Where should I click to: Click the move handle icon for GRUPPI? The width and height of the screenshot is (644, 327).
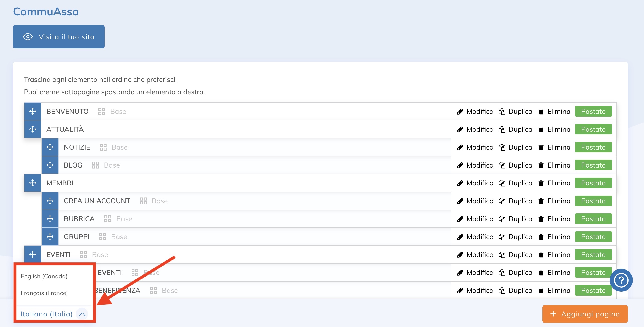(50, 237)
